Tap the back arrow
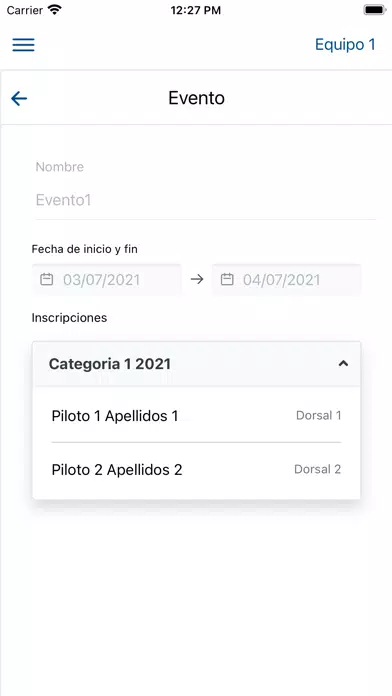 19,98
